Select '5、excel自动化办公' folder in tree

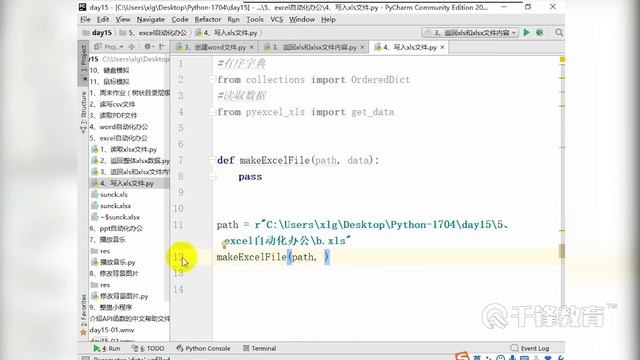click(119, 138)
